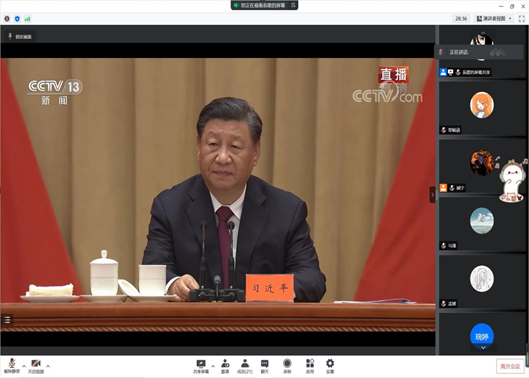This screenshot has height=378, width=529.
Task: Click the pin/lock screen button
Action: (x=20, y=36)
